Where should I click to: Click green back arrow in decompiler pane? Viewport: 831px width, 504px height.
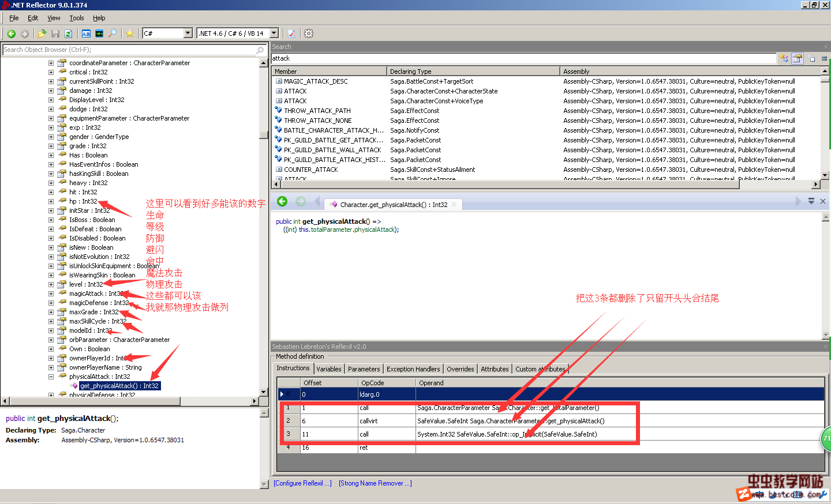[282, 201]
